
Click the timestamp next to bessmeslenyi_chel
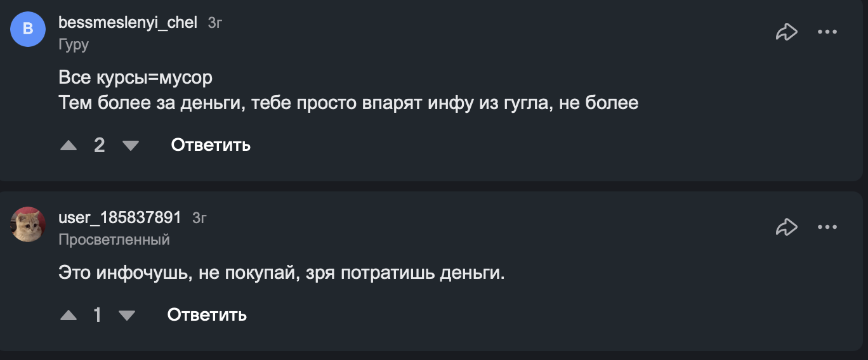(x=215, y=23)
